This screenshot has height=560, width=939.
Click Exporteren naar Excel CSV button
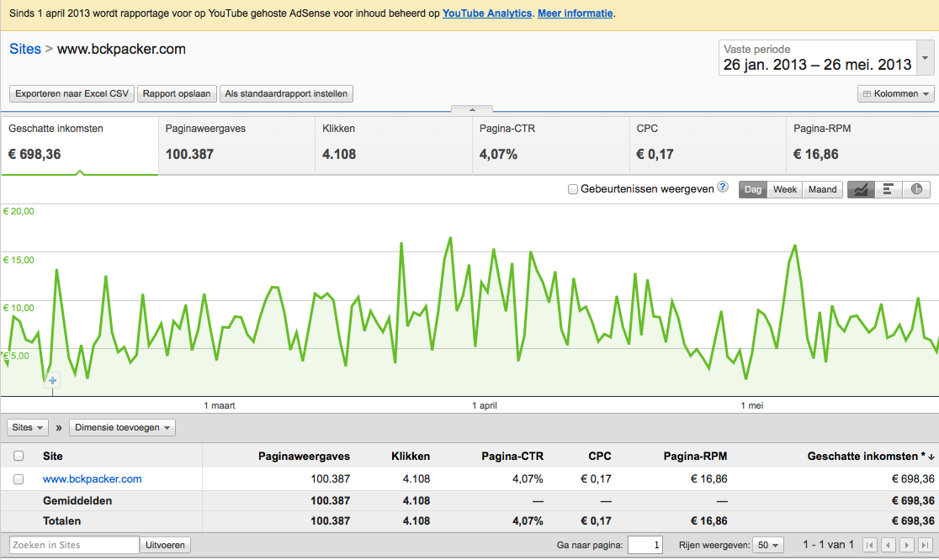(x=72, y=94)
